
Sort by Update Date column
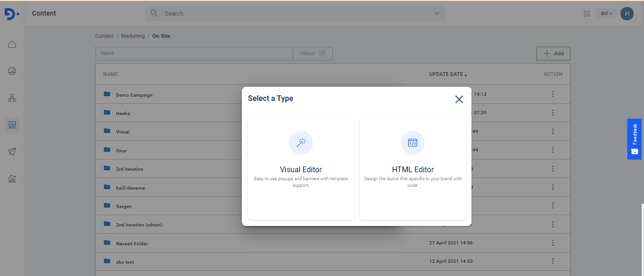[x=448, y=74]
